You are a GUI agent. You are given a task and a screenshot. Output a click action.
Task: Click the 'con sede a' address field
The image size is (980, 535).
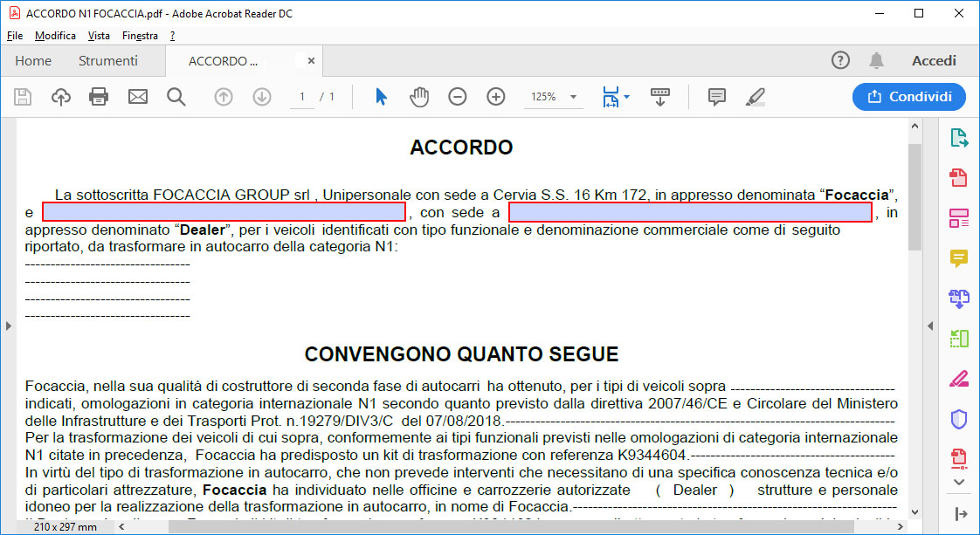691,212
